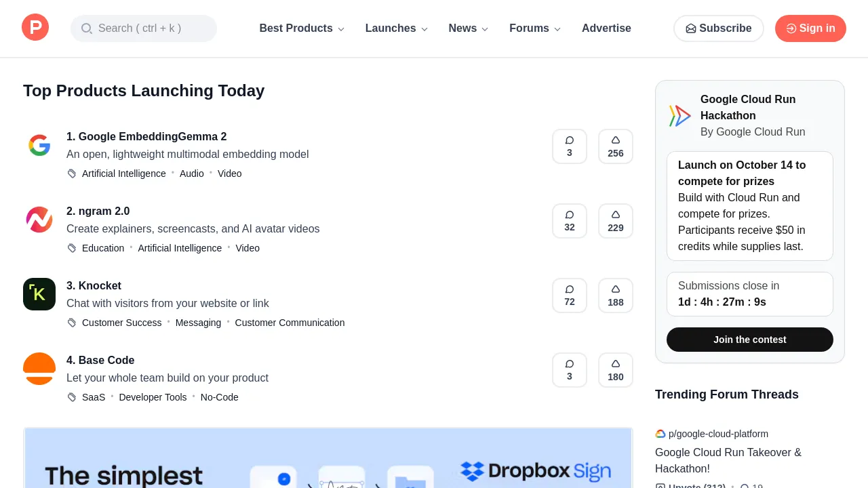Open Video tag under ngram 2.0
Screen dimensions: 868x488
pyautogui.click(x=248, y=248)
